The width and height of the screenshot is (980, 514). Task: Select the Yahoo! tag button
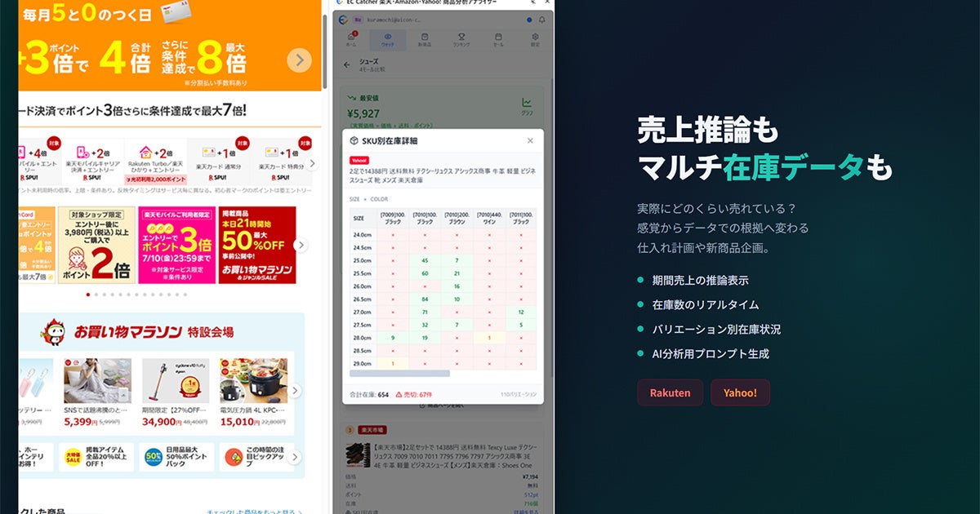click(x=740, y=392)
